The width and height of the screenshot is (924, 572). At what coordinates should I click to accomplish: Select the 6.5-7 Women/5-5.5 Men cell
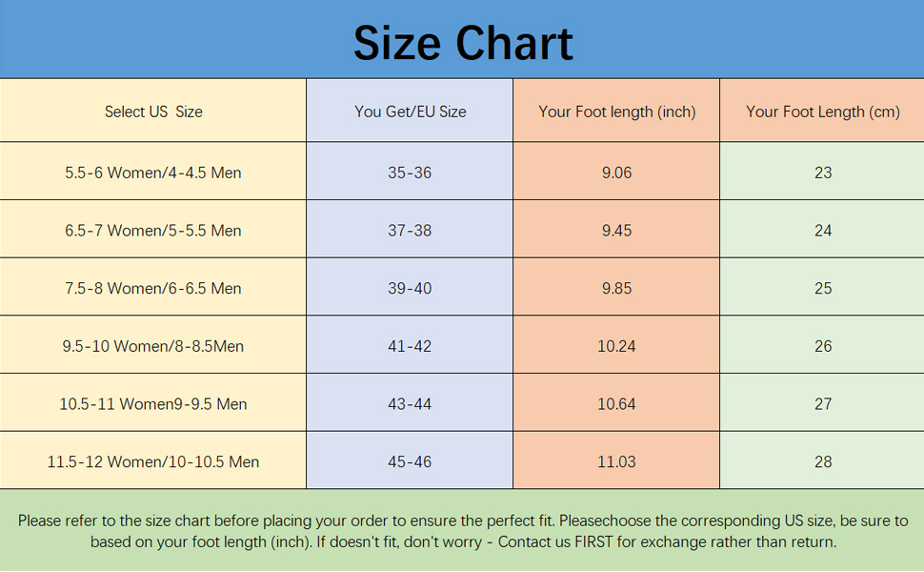(x=153, y=229)
